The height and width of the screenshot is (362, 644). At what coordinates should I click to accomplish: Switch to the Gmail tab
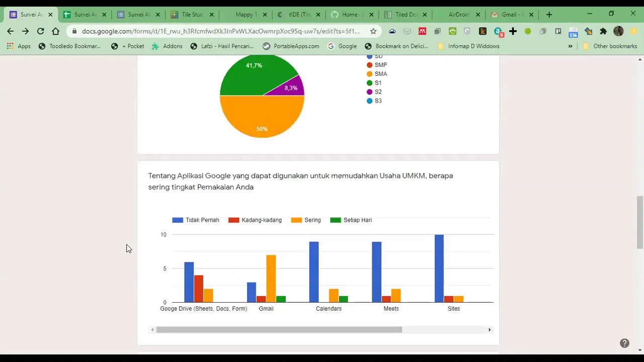(513, 15)
